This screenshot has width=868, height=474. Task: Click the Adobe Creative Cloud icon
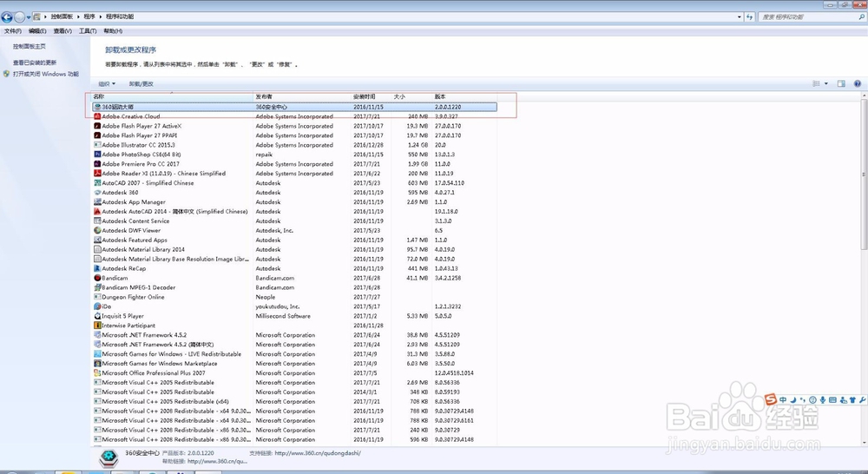coord(97,116)
